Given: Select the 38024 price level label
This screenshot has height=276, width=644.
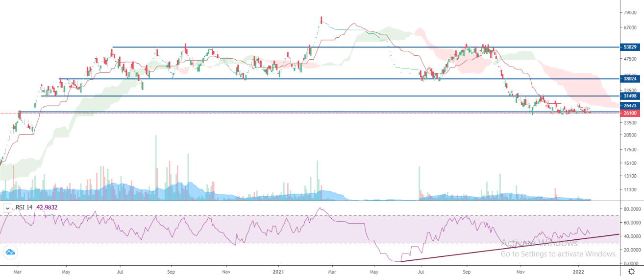Looking at the screenshot, I should pyautogui.click(x=630, y=78).
